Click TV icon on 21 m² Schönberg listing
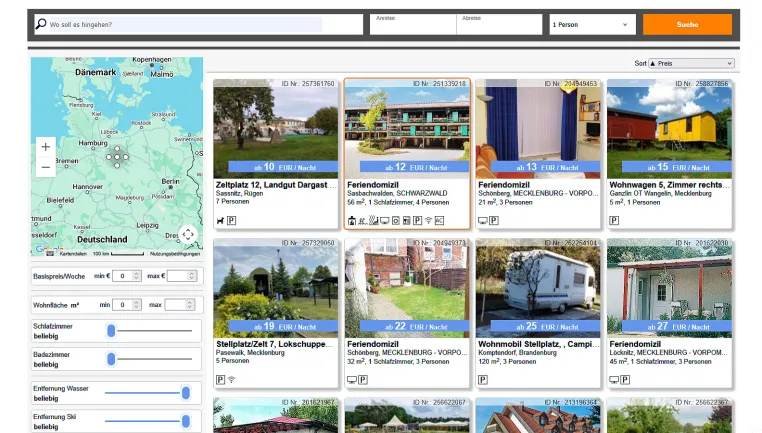The image size is (762, 433). [x=483, y=221]
